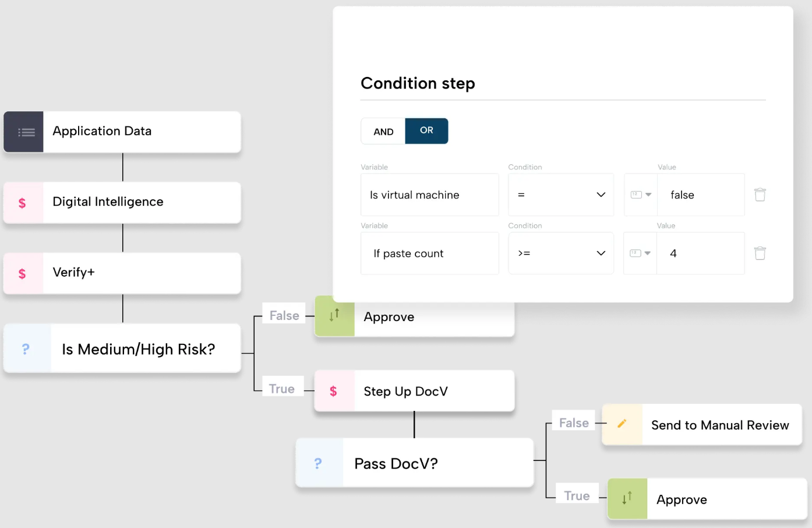Delete the Is virtual machine condition via trash icon
The width and height of the screenshot is (812, 528).
(x=760, y=195)
